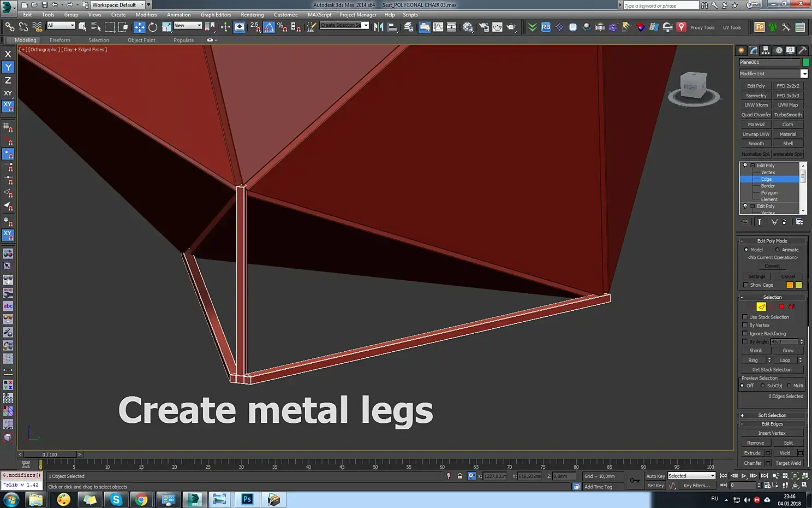Toggle the Angle Snap icon
Viewport: 812px width, 508px height.
pos(269,27)
